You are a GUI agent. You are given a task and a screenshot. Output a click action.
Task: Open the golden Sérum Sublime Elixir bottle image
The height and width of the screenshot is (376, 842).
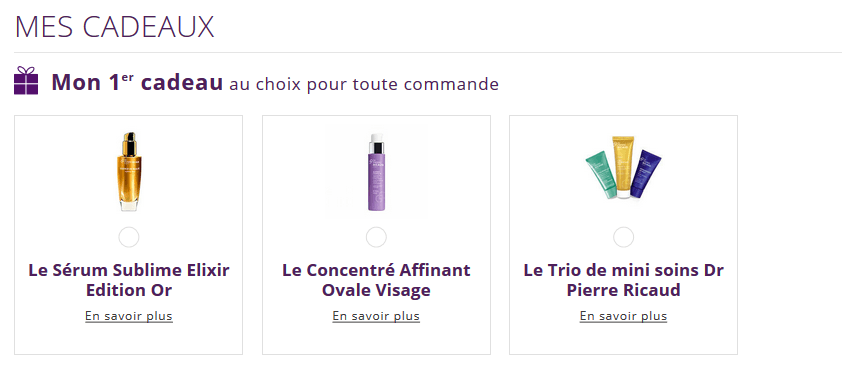(x=128, y=171)
